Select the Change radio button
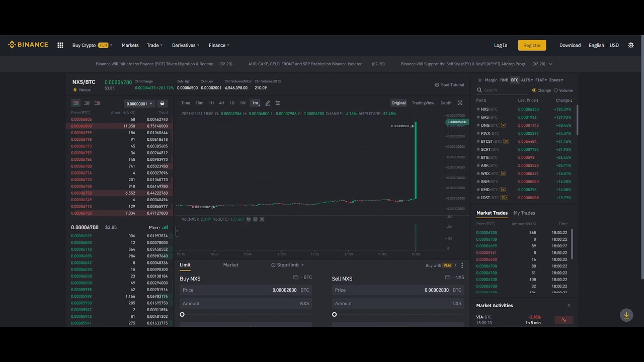Viewport: 644px width, 362px height. pyautogui.click(x=534, y=90)
